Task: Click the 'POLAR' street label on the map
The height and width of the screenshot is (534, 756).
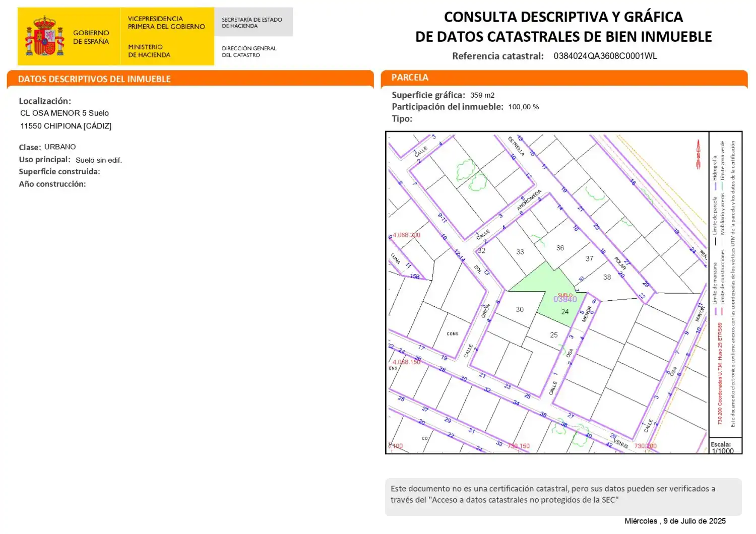Action: click(x=620, y=263)
